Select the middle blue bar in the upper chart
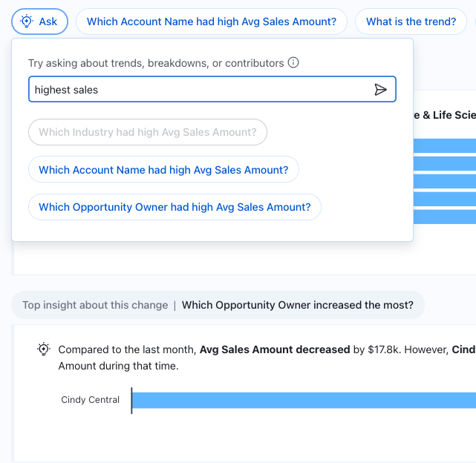The width and height of the screenshot is (476, 463). click(x=444, y=181)
